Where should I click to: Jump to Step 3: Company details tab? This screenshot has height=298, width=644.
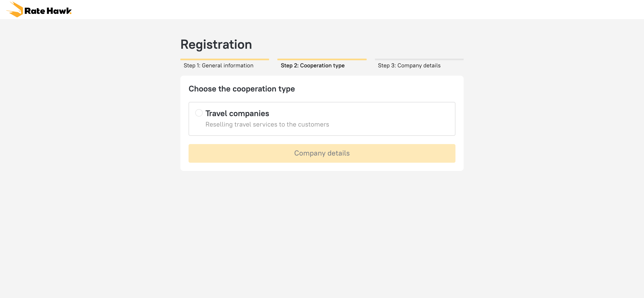click(409, 65)
